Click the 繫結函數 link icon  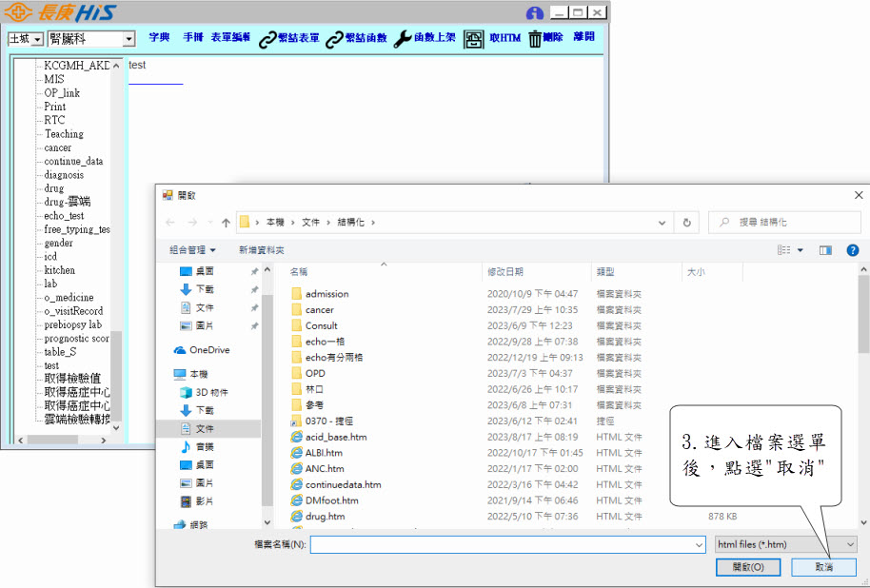pyautogui.click(x=334, y=39)
